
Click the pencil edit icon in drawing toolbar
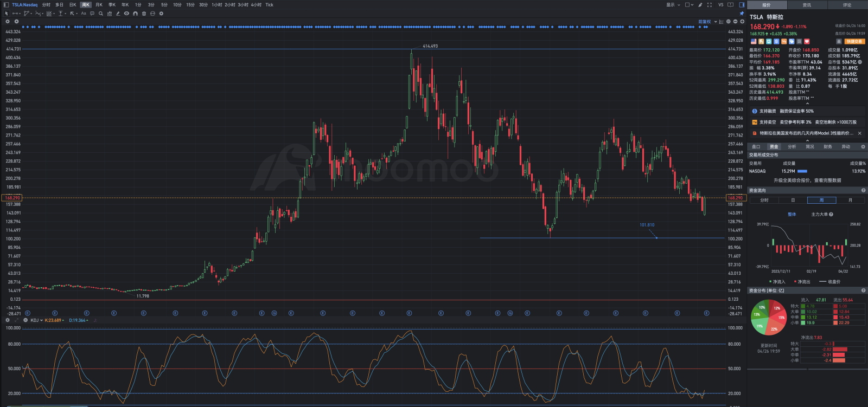click(118, 14)
